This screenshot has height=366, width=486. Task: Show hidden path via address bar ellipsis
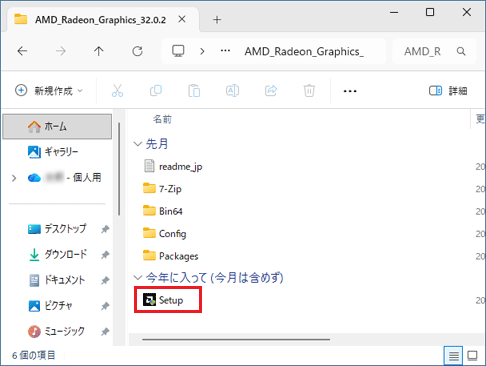225,51
